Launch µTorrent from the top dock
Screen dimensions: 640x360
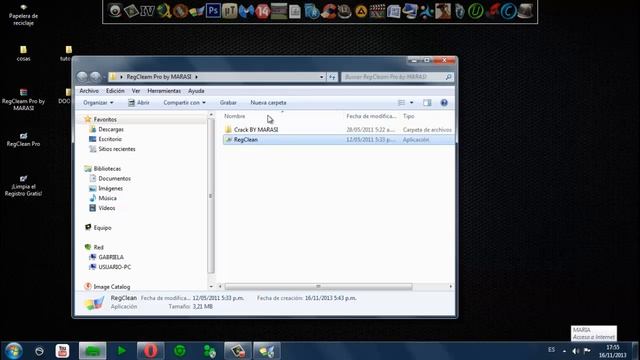(x=229, y=11)
